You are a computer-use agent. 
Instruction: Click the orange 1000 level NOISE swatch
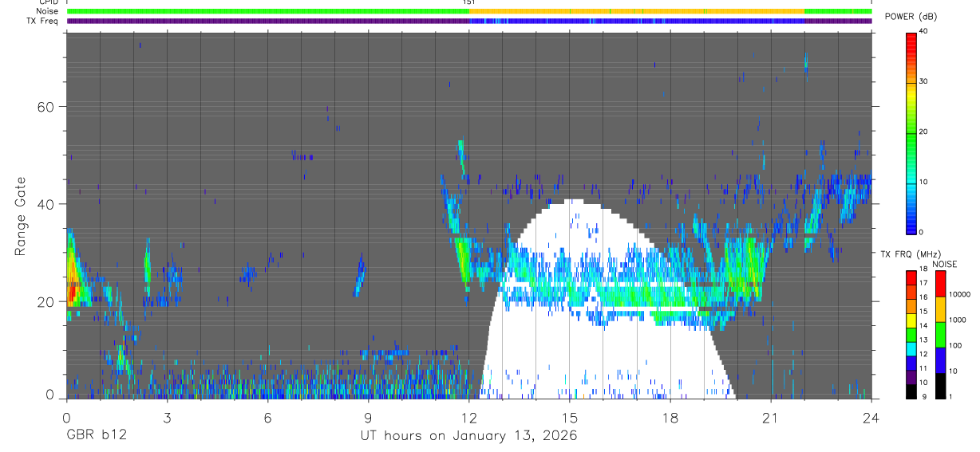pyautogui.click(x=941, y=309)
